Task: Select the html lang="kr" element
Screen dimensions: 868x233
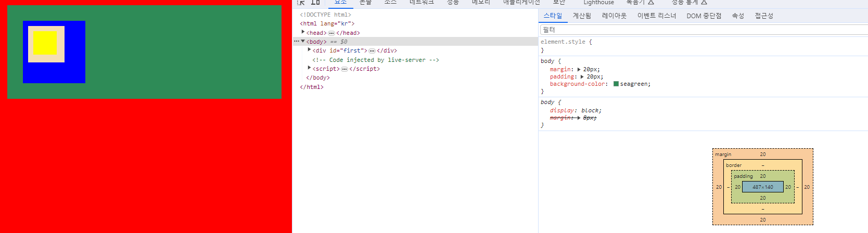Action: [x=327, y=23]
